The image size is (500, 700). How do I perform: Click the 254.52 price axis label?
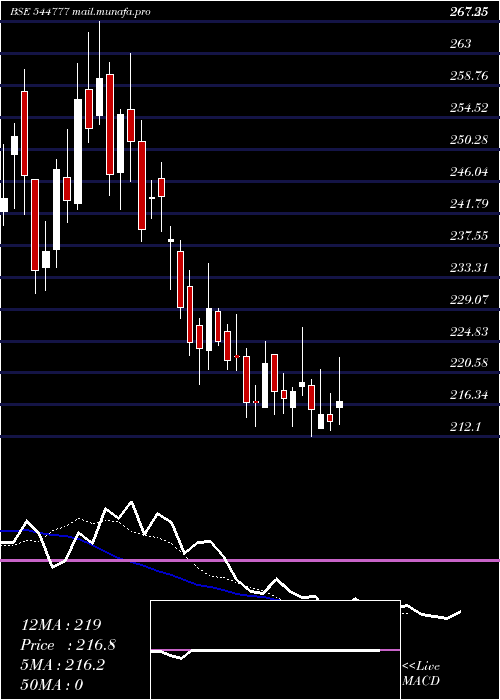(469, 108)
